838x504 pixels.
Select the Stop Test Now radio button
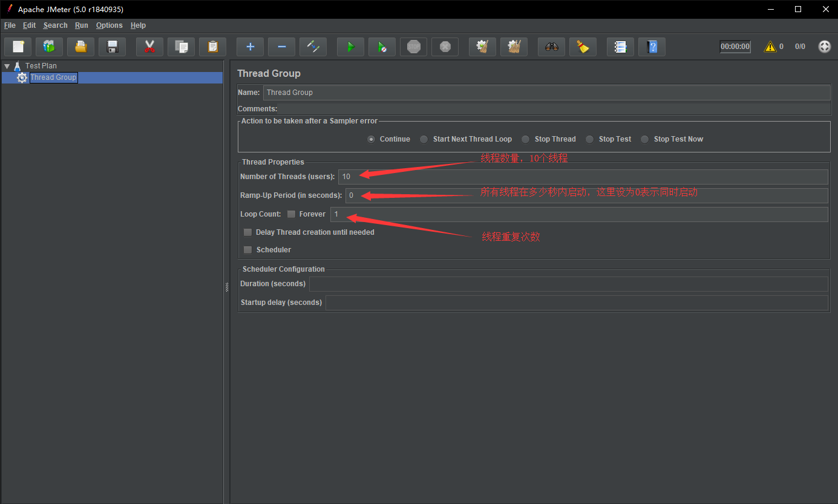click(x=645, y=139)
